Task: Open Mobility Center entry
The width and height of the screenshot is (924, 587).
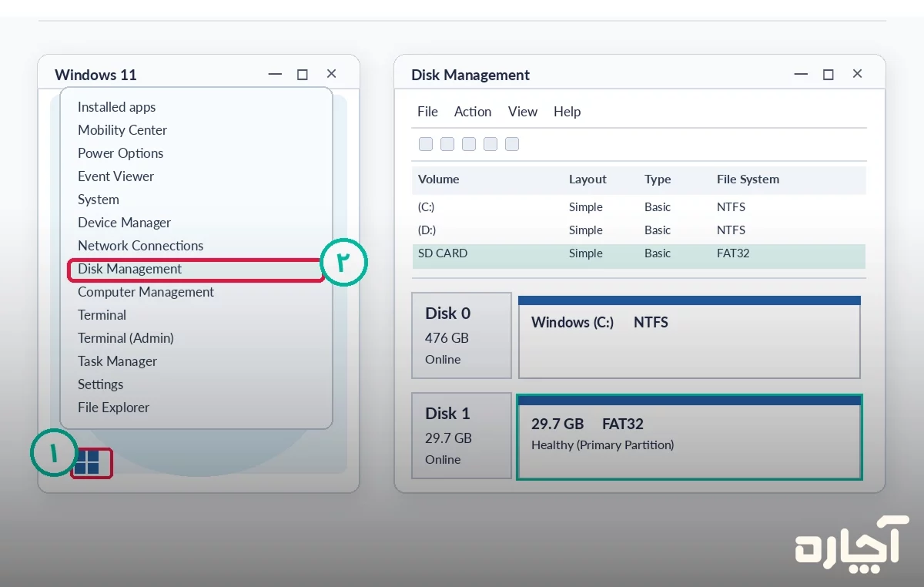Action: (122, 130)
